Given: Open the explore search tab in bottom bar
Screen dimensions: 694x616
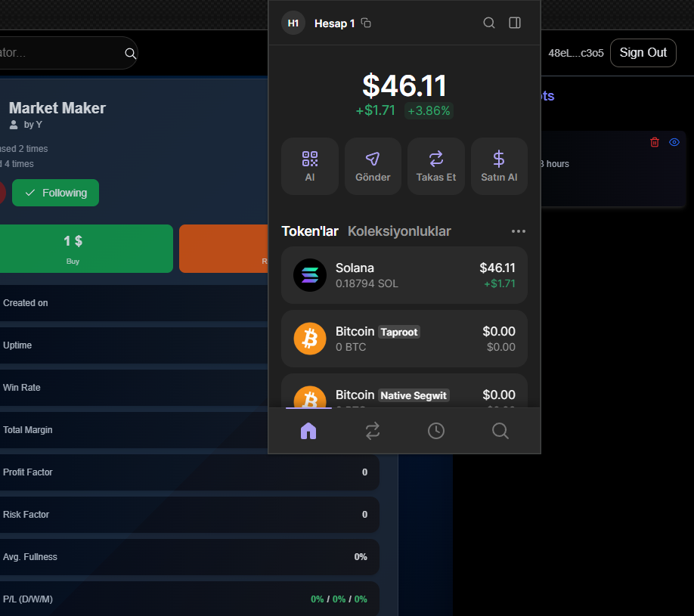Looking at the screenshot, I should pyautogui.click(x=500, y=431).
